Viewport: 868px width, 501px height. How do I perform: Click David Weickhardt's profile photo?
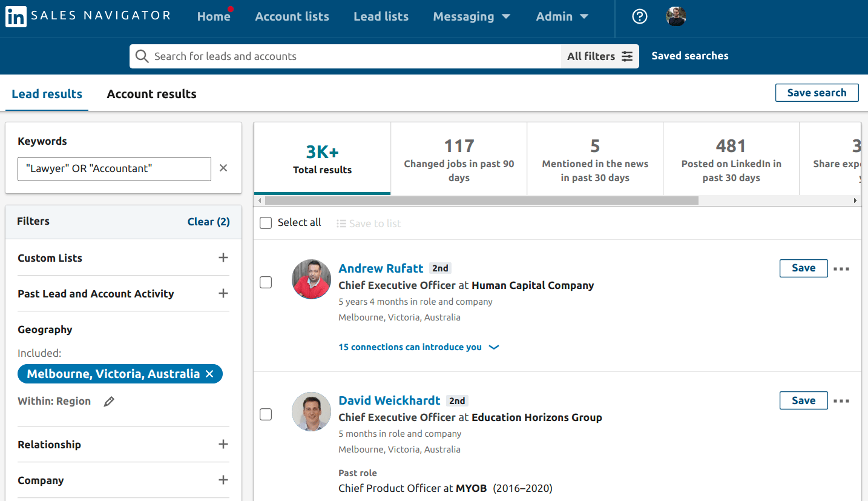[311, 411]
